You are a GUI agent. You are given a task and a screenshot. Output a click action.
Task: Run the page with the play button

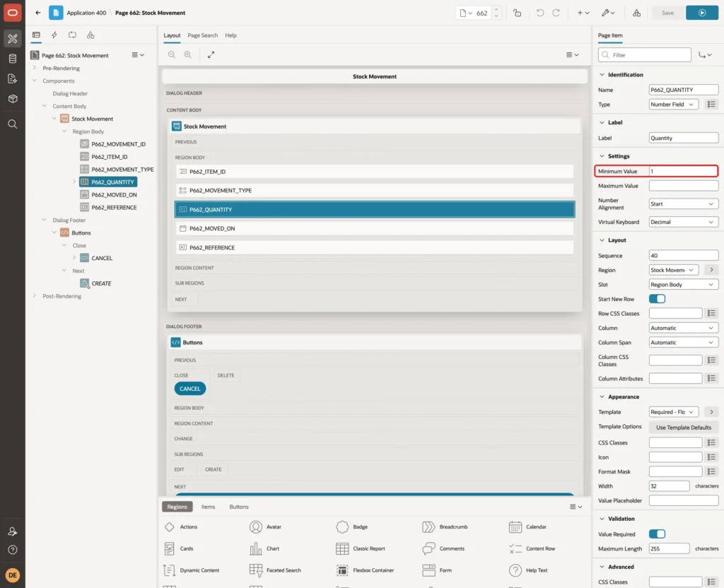[702, 13]
